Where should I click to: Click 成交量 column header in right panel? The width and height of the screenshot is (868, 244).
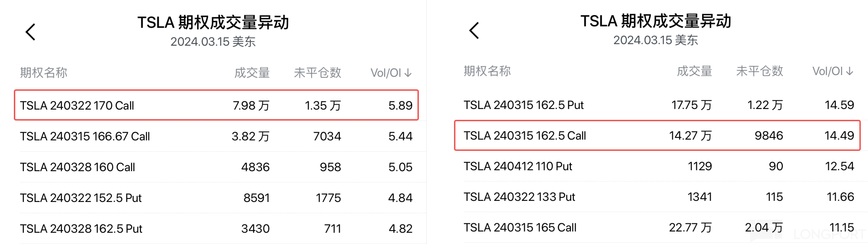coord(694,71)
